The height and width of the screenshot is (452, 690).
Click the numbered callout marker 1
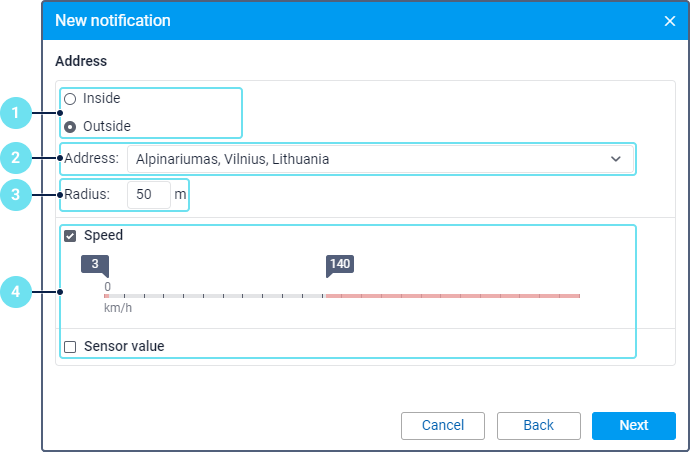17,113
